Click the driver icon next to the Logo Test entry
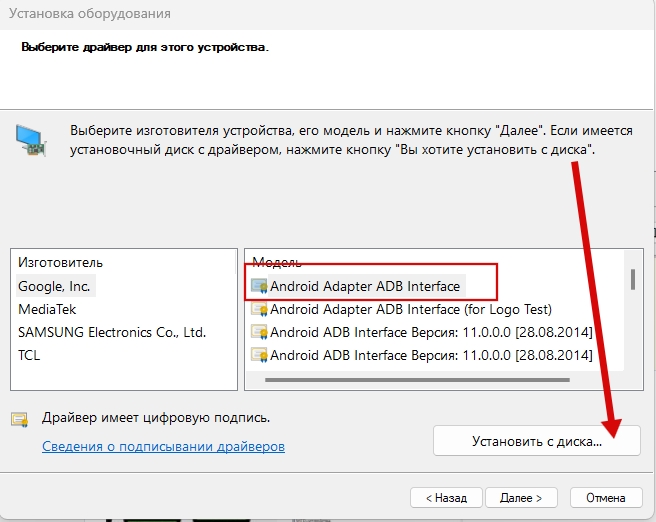656x522 pixels. [x=259, y=309]
